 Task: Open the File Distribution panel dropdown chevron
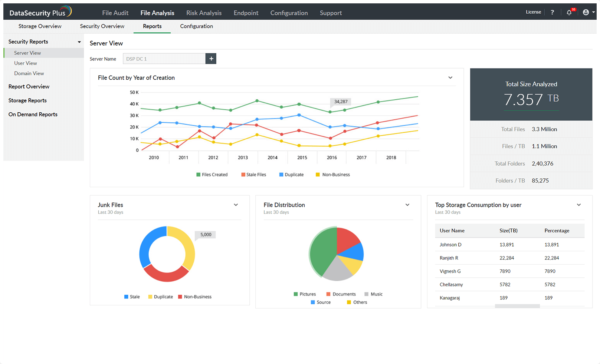click(x=407, y=205)
